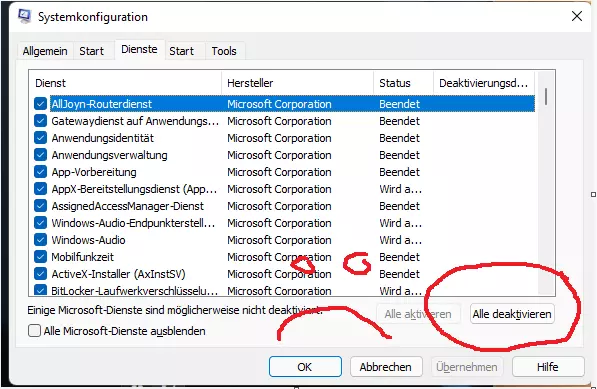This screenshot has height=389, width=597.
Task: Disable the Mobilfunkzeit service checkbox
Action: (40, 257)
